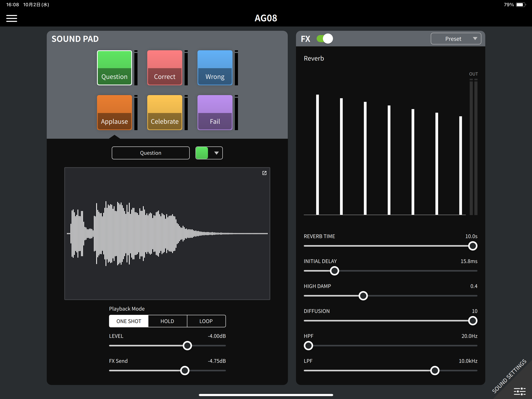Edit the Question pad name field
This screenshot has height=399, width=532.
151,153
